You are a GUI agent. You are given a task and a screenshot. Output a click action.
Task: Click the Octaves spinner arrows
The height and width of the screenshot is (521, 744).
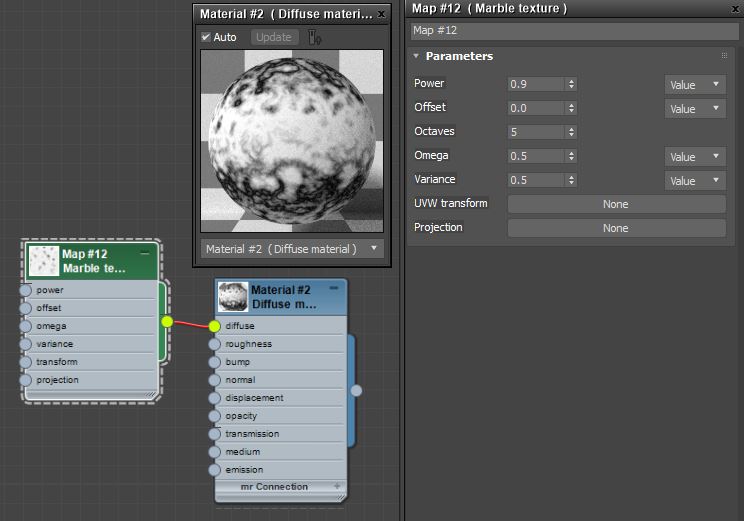pos(571,132)
